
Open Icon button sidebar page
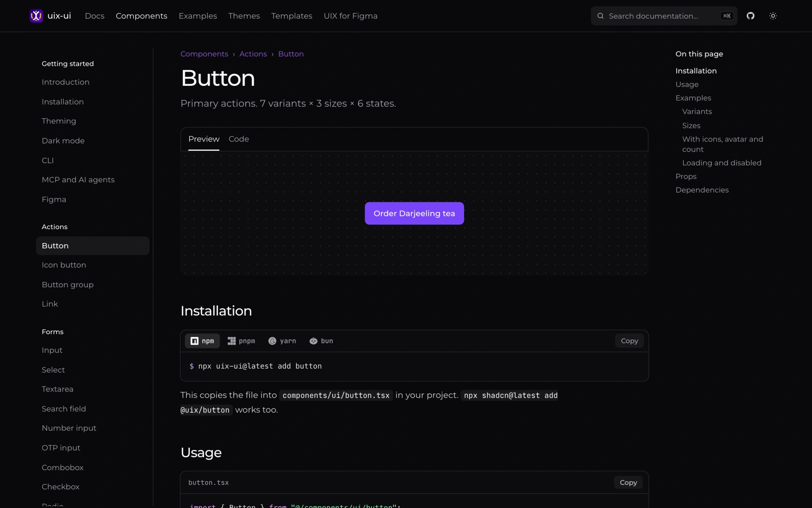(x=64, y=265)
